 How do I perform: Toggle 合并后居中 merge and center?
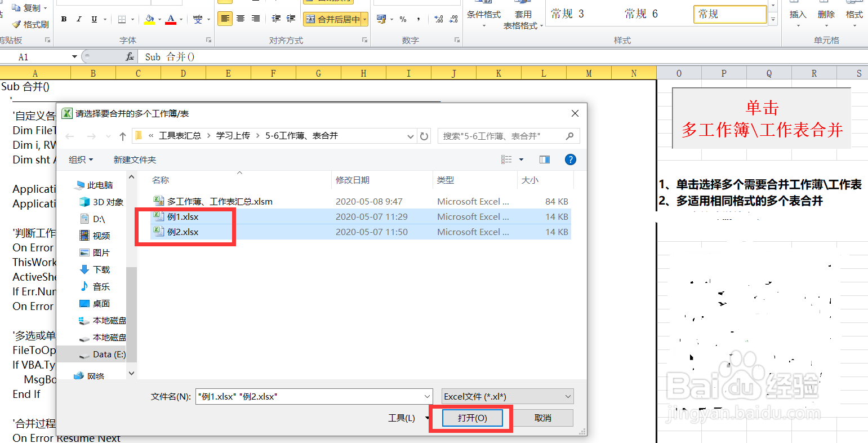(333, 19)
